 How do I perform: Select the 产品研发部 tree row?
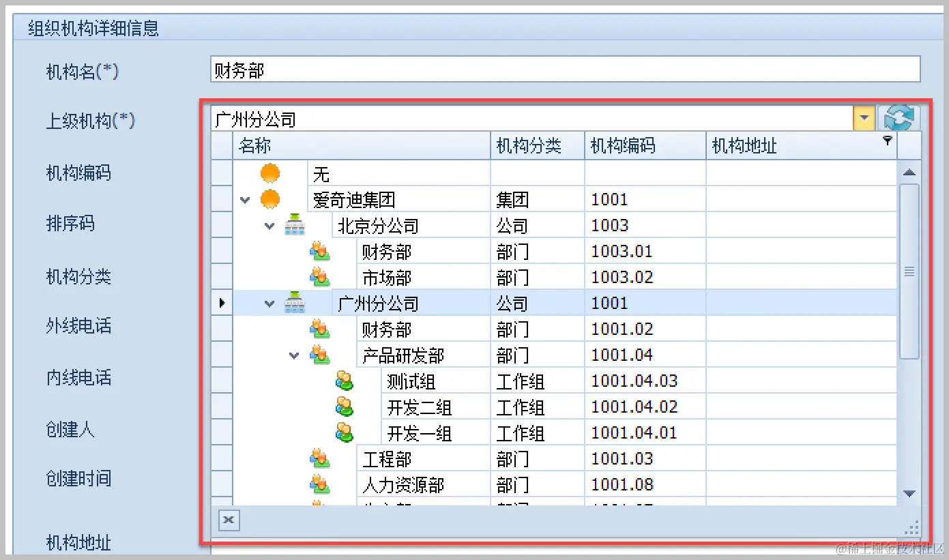pos(565,355)
